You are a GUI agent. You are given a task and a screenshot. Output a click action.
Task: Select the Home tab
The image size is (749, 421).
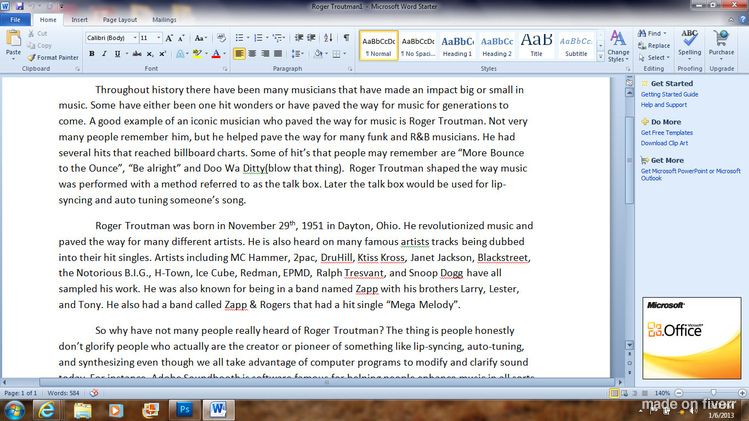point(48,20)
